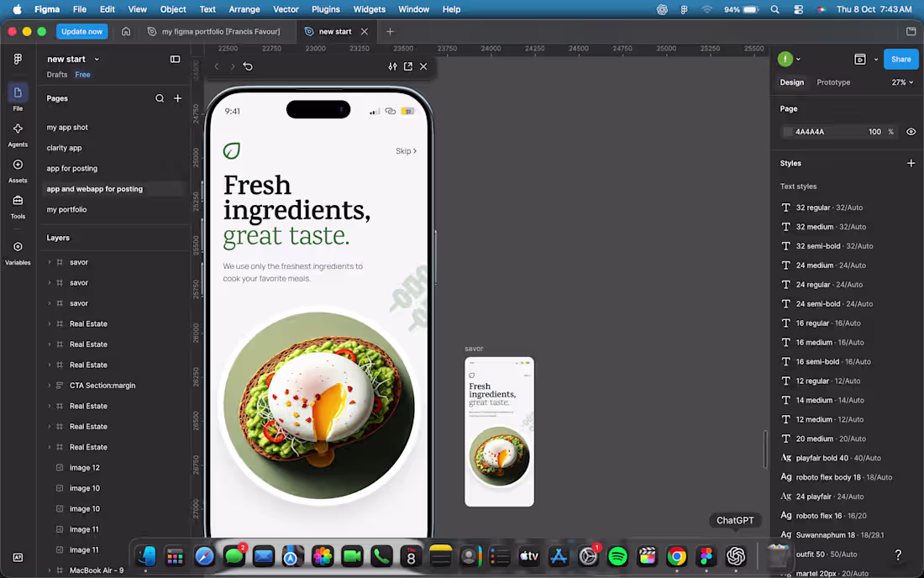Launch Google Chrome from the dock

[x=676, y=556]
